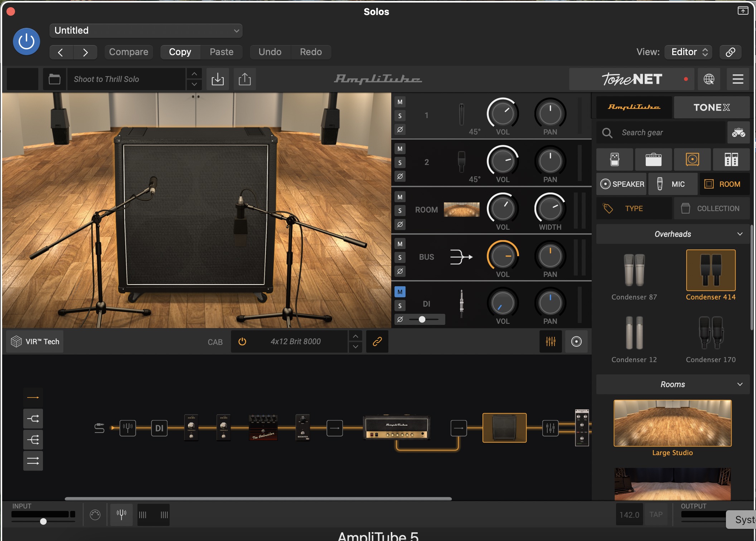756x541 pixels.
Task: Click the Search gear field
Action: 661,133
